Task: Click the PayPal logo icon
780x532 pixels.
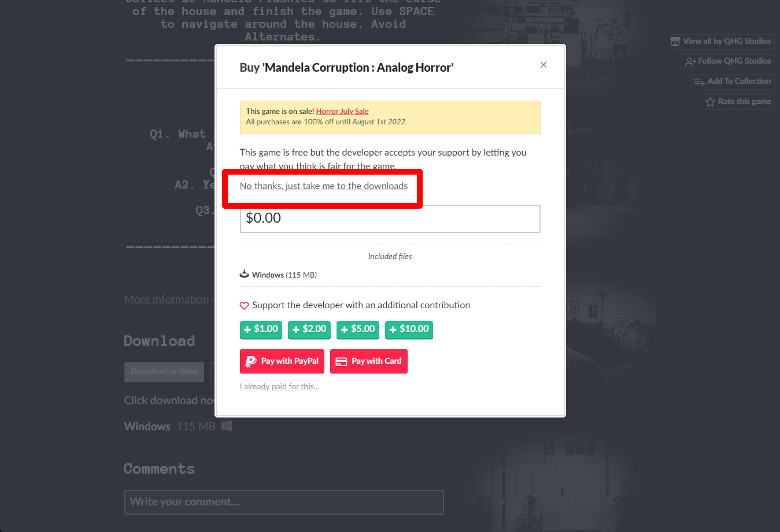Action: coord(251,361)
